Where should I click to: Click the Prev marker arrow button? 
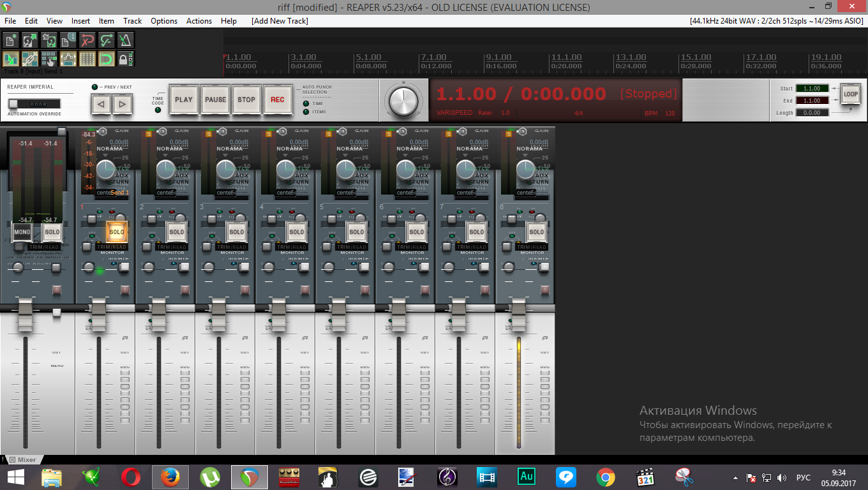(101, 103)
